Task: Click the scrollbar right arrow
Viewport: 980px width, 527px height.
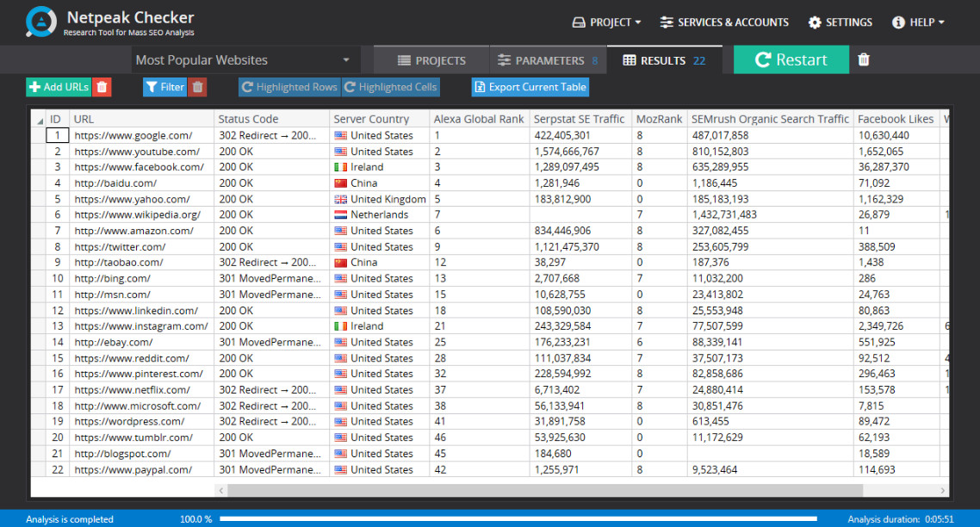Action: tap(942, 491)
